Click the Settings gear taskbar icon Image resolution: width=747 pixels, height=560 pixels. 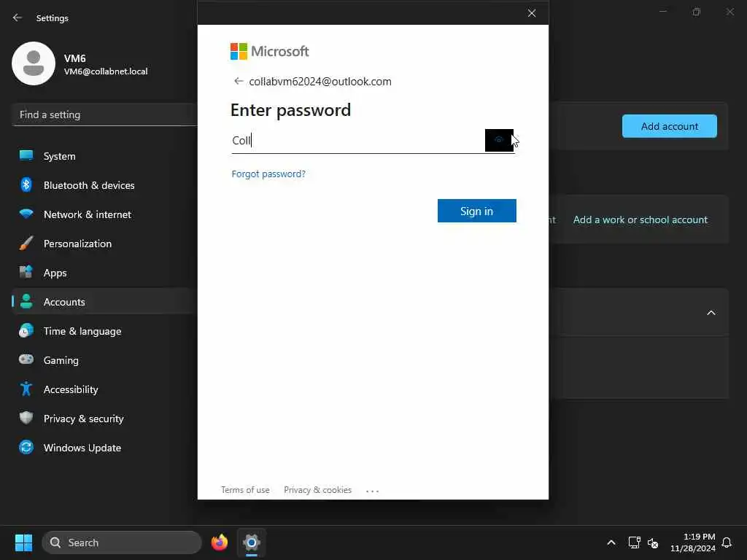pyautogui.click(x=252, y=542)
